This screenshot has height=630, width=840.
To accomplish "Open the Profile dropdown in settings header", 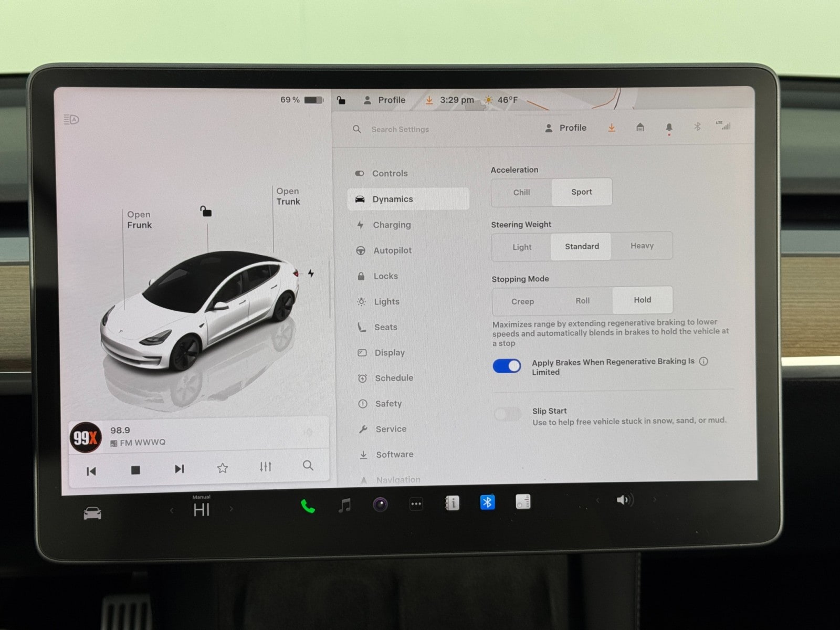I will click(x=566, y=128).
